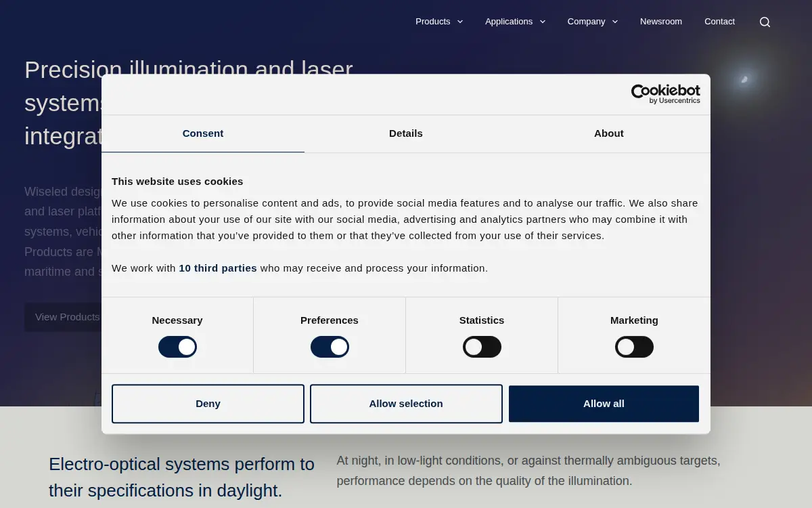Switch to the Details tab
The width and height of the screenshot is (812, 508).
click(406, 133)
